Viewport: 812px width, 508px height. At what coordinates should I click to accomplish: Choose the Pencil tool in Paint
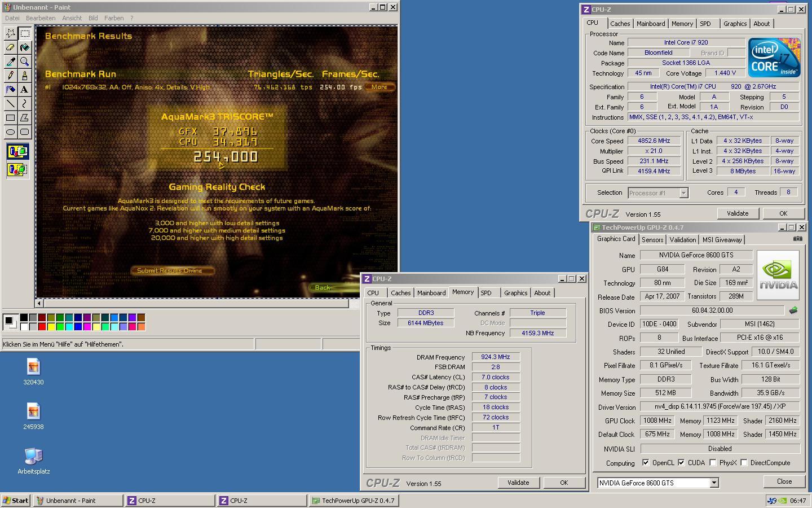(10, 76)
